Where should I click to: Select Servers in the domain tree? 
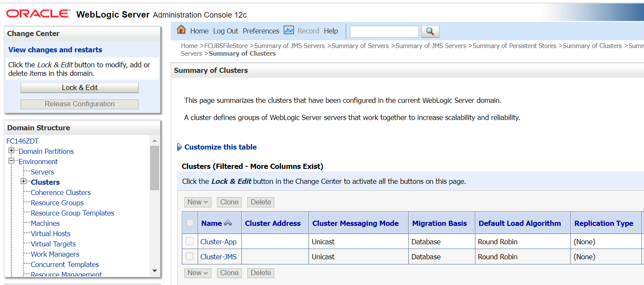pyautogui.click(x=42, y=172)
